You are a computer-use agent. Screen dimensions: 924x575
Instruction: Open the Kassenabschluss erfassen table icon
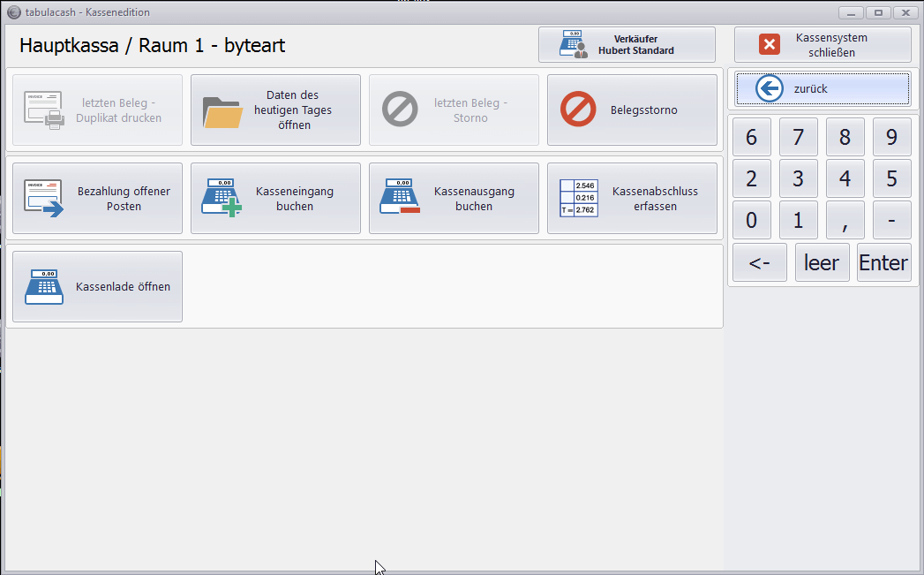click(578, 198)
